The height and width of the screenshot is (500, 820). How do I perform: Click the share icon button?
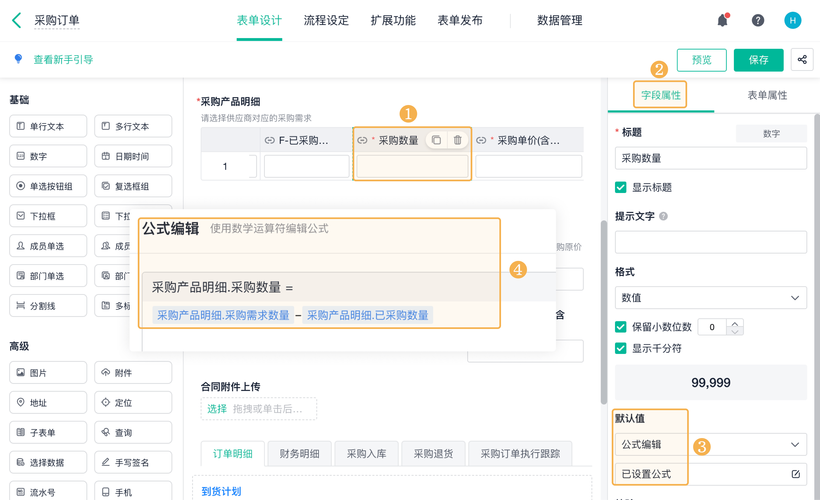802,60
